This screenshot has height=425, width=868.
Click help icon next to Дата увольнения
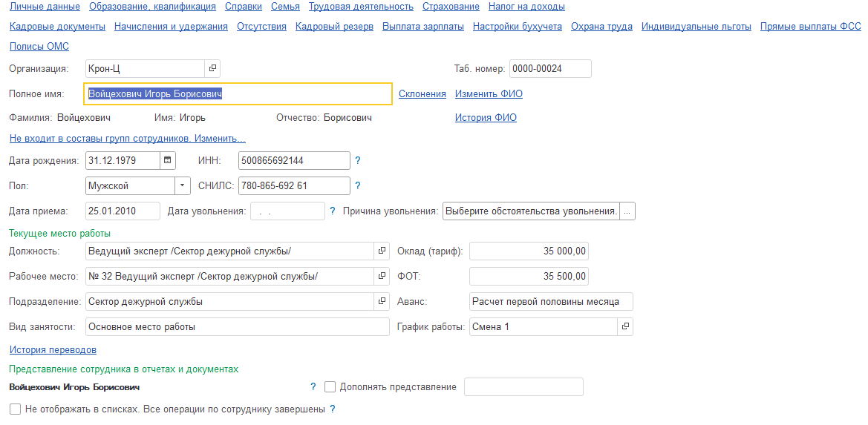point(332,211)
